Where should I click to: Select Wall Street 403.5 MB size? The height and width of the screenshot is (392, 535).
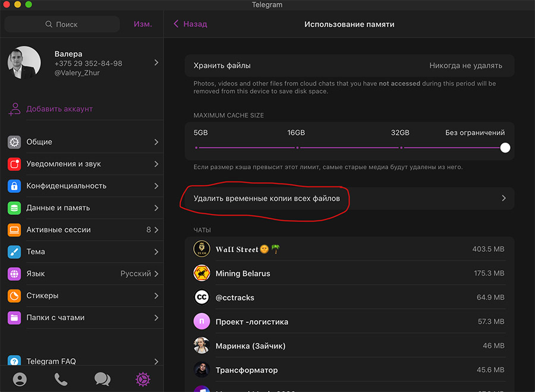click(x=488, y=249)
